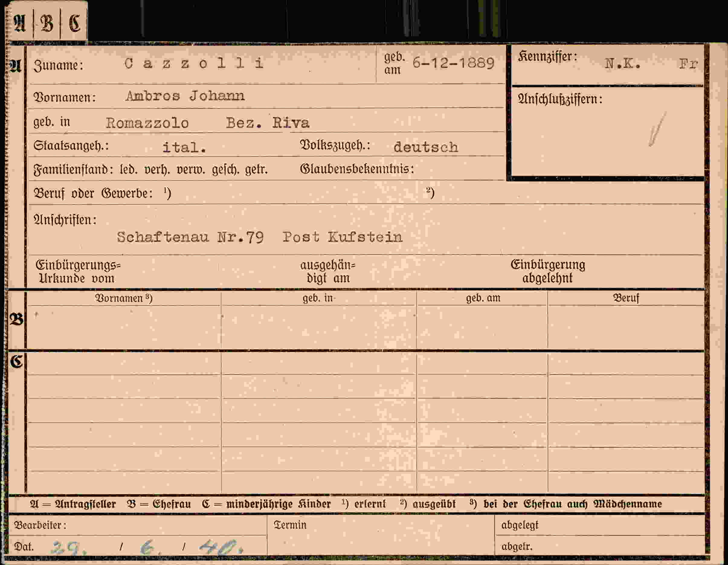Screen dimensions: 728x565
Task: Click the 'Volkszugeh.:' label
Action: click(335, 145)
